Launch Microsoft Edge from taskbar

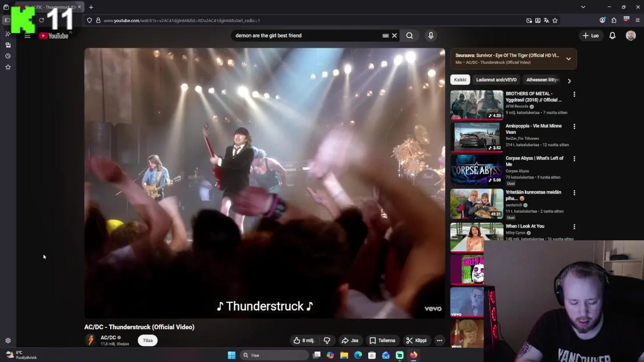tap(358, 355)
